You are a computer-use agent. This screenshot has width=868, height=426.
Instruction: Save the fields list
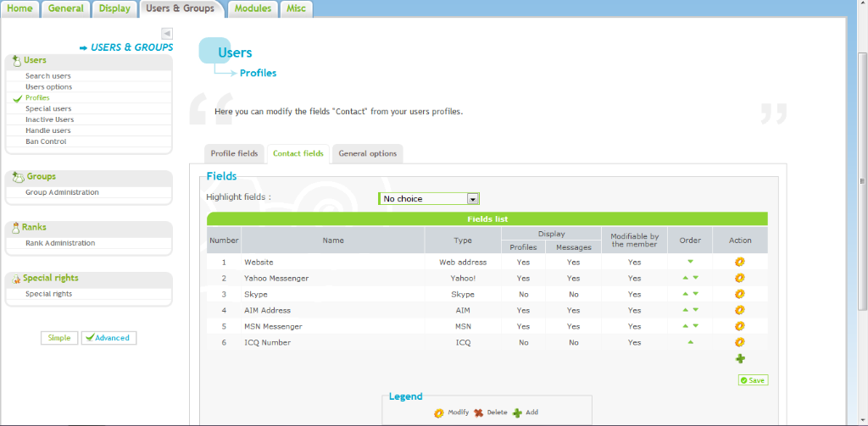[753, 380]
